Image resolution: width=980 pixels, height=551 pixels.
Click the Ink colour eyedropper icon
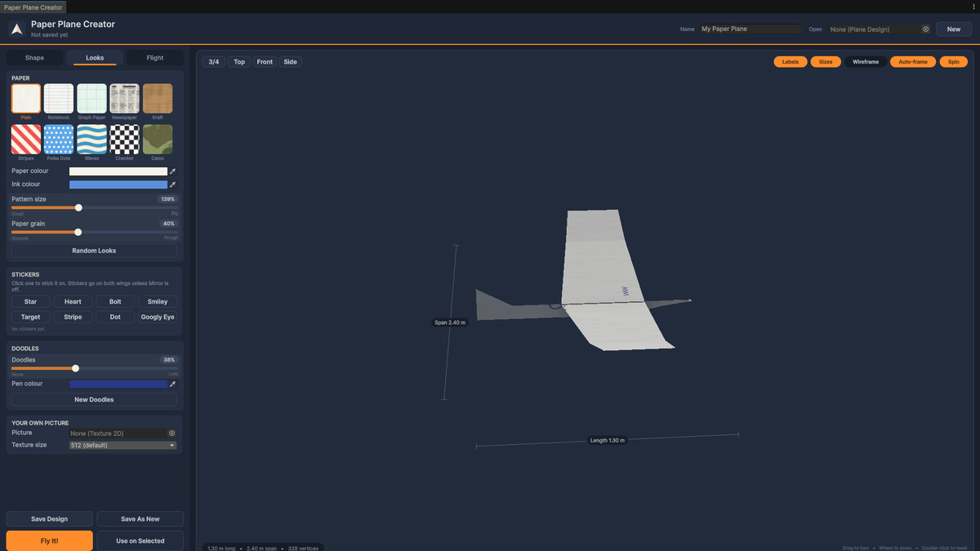(x=172, y=184)
